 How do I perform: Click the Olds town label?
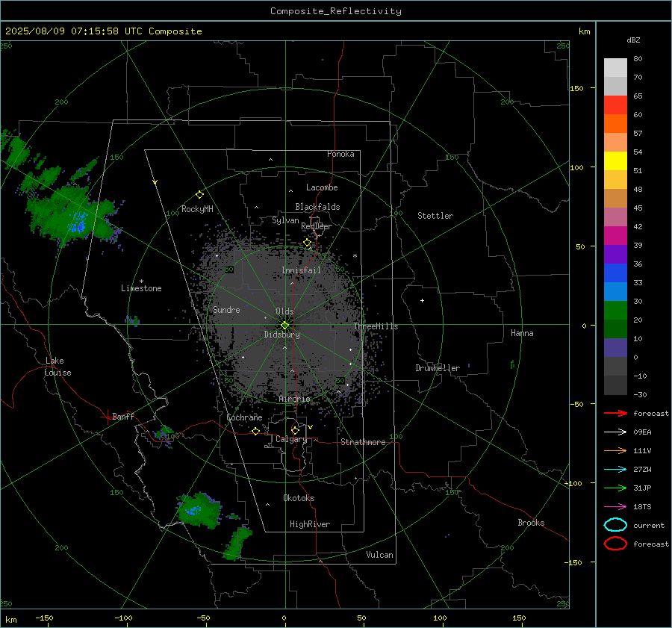[284, 311]
